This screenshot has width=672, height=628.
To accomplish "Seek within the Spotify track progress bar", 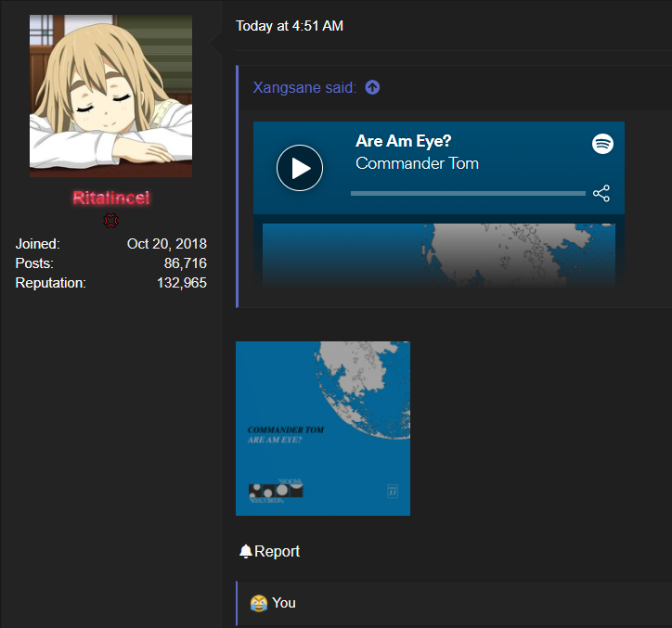I will (x=468, y=194).
